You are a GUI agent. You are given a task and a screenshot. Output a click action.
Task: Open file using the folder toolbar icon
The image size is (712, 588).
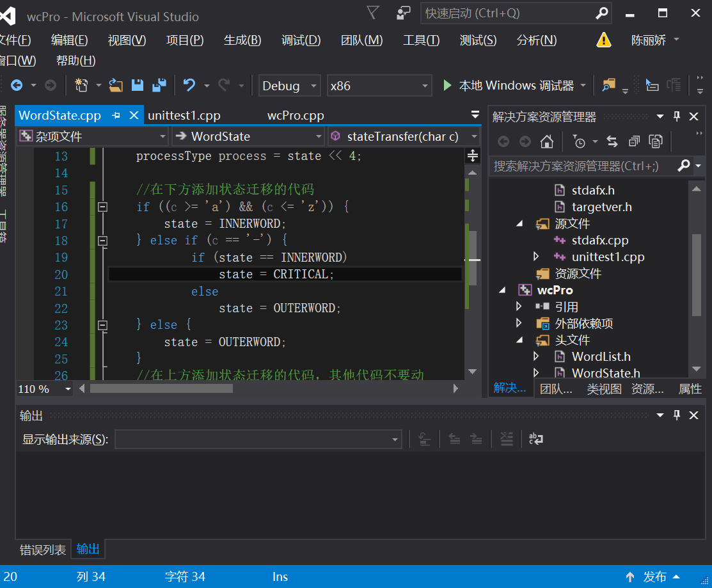(x=116, y=85)
